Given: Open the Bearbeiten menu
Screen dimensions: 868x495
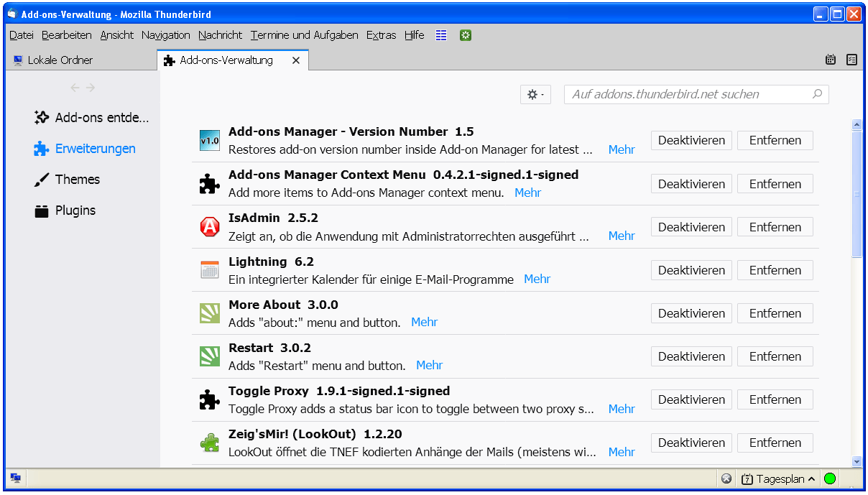Looking at the screenshot, I should click(67, 35).
